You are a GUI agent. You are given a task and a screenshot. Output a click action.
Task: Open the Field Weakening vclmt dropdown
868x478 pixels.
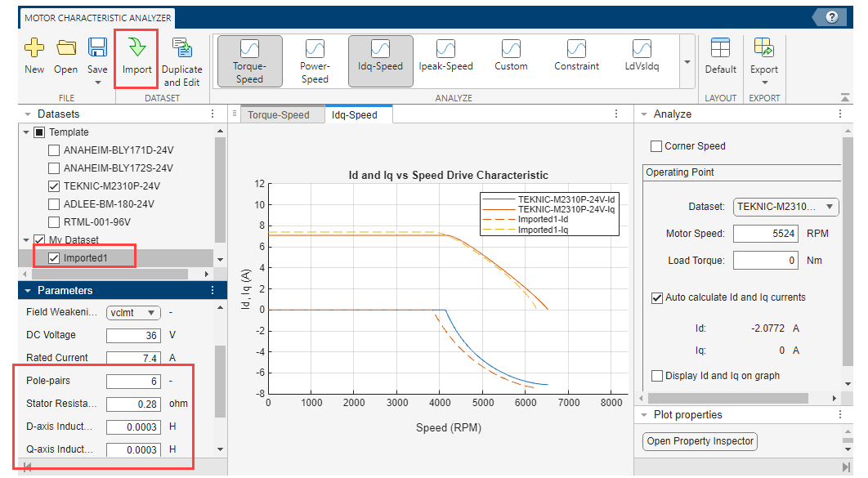(x=134, y=312)
